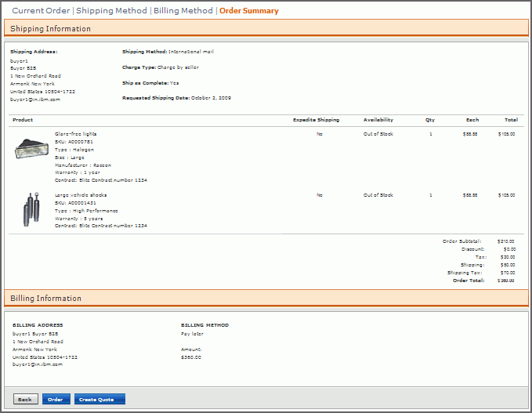Click Warranty : 5 years attribute text

click(x=78, y=219)
